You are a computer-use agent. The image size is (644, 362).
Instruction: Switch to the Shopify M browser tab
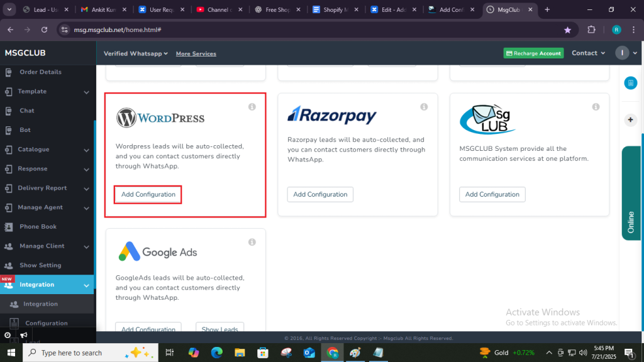click(x=336, y=9)
